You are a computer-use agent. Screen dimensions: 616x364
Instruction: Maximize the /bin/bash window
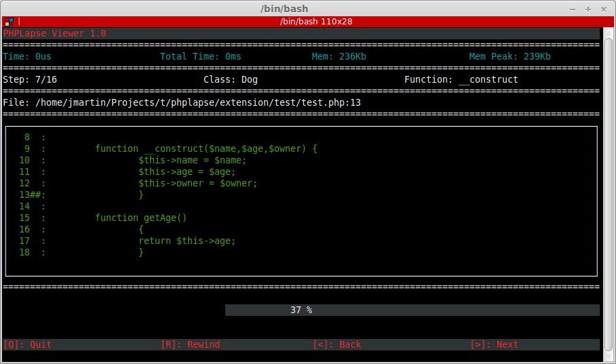pyautogui.click(x=588, y=9)
